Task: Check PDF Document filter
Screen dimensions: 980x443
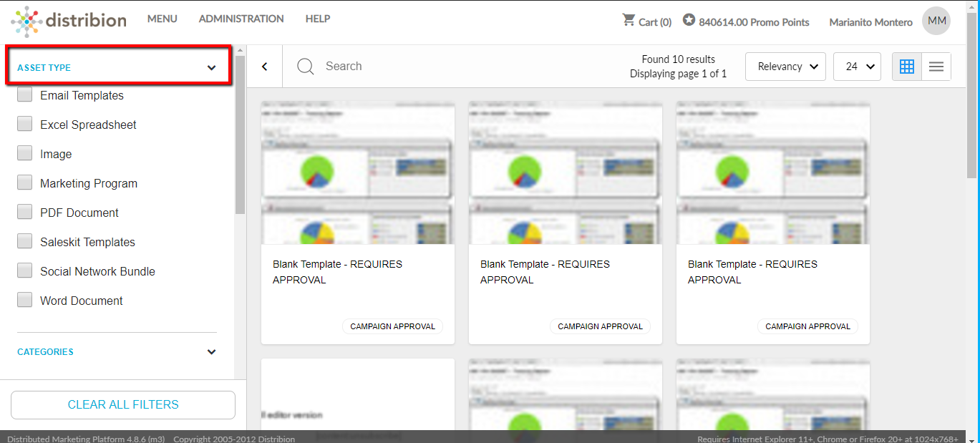Action: point(25,212)
